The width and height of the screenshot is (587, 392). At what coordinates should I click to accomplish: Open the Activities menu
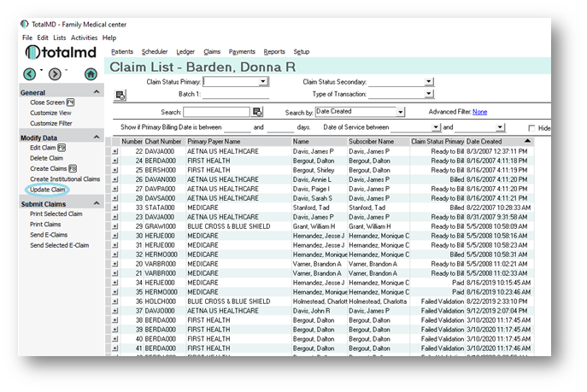coord(84,38)
